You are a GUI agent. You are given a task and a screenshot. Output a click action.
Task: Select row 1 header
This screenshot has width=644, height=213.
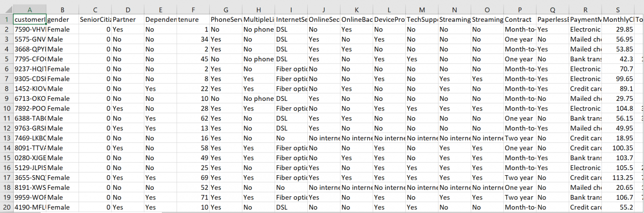click(7, 19)
